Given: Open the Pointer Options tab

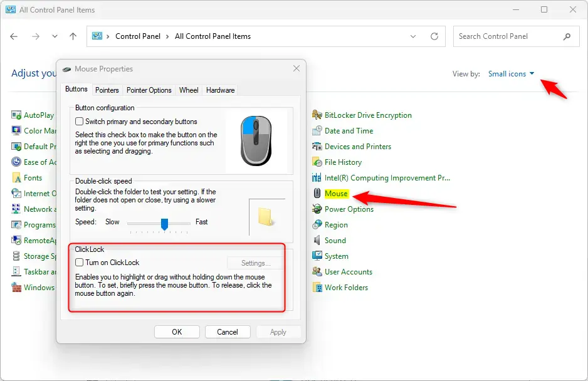Looking at the screenshot, I should [x=149, y=90].
